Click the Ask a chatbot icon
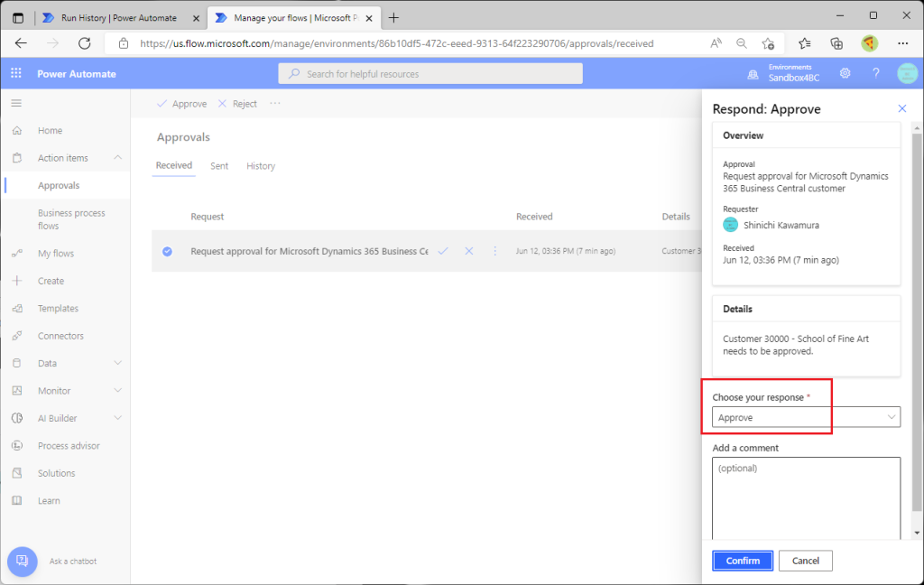Screen dimensions: 924x585 click(23, 561)
